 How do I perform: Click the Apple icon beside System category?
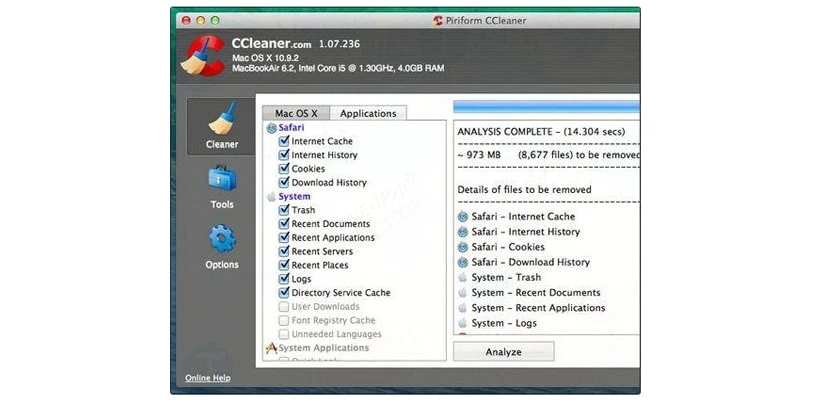pyautogui.click(x=272, y=197)
